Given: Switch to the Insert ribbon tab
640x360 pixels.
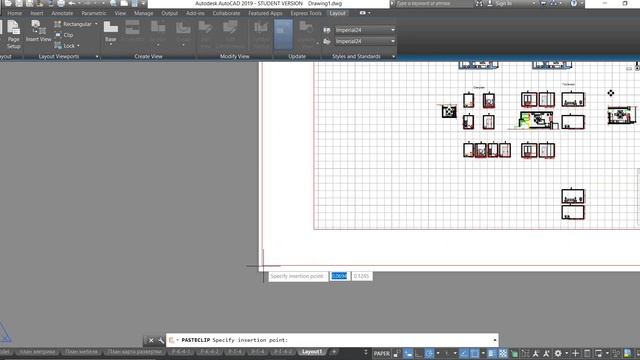Looking at the screenshot, I should pos(37,13).
